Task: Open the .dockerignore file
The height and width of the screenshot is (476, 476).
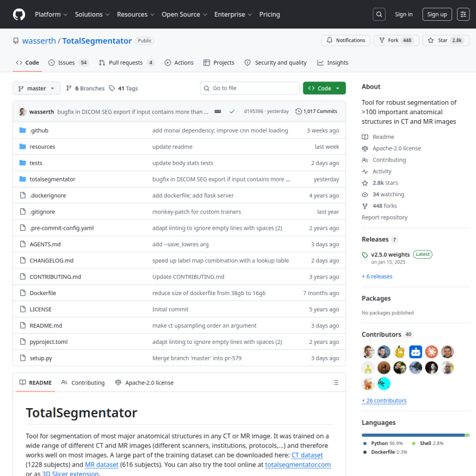Action: tap(48, 196)
